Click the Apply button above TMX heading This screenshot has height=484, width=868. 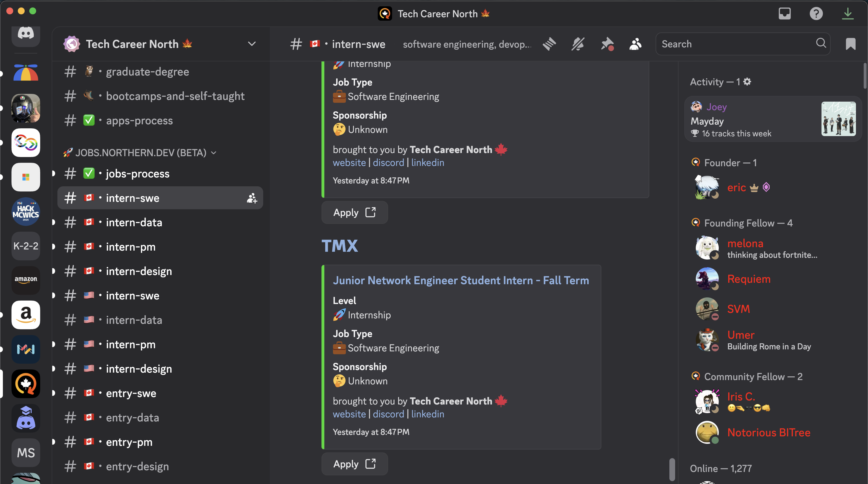pos(354,212)
